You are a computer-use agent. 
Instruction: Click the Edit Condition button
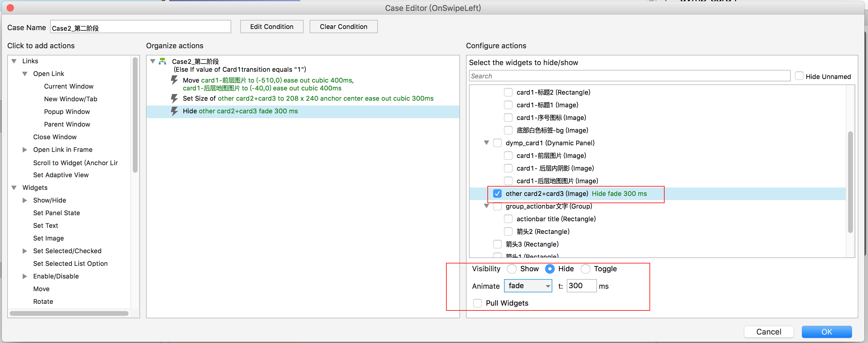272,27
